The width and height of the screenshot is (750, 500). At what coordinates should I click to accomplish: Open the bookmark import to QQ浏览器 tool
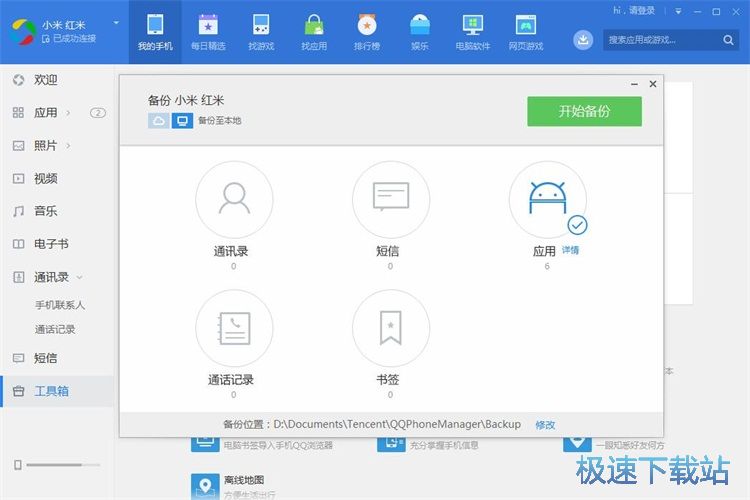click(x=205, y=444)
